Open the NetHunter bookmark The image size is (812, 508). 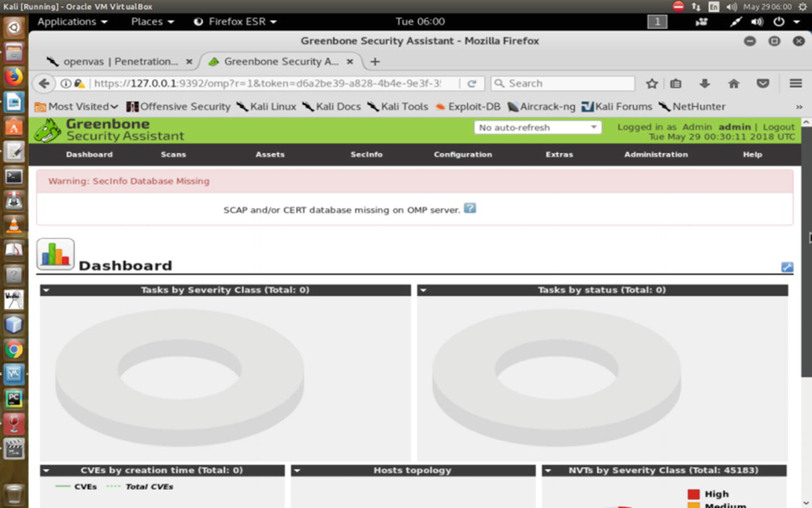click(x=692, y=106)
